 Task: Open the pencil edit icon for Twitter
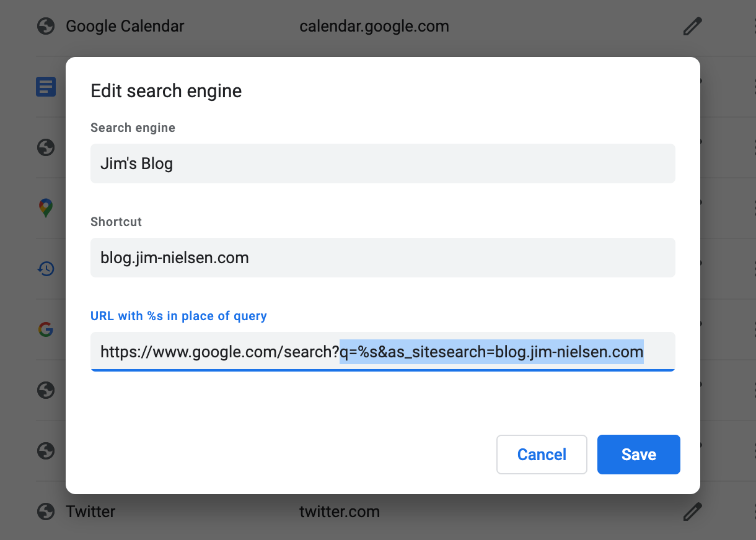693,512
